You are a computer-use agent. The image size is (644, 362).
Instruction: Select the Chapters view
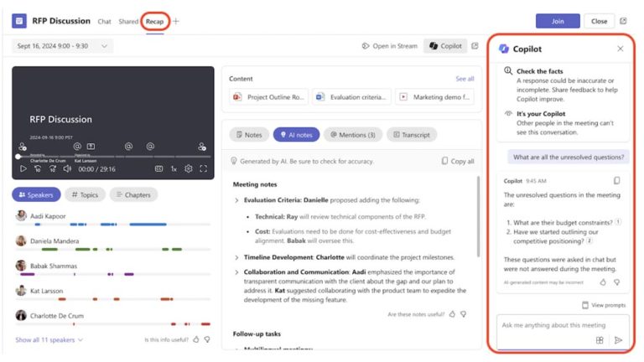pos(133,194)
